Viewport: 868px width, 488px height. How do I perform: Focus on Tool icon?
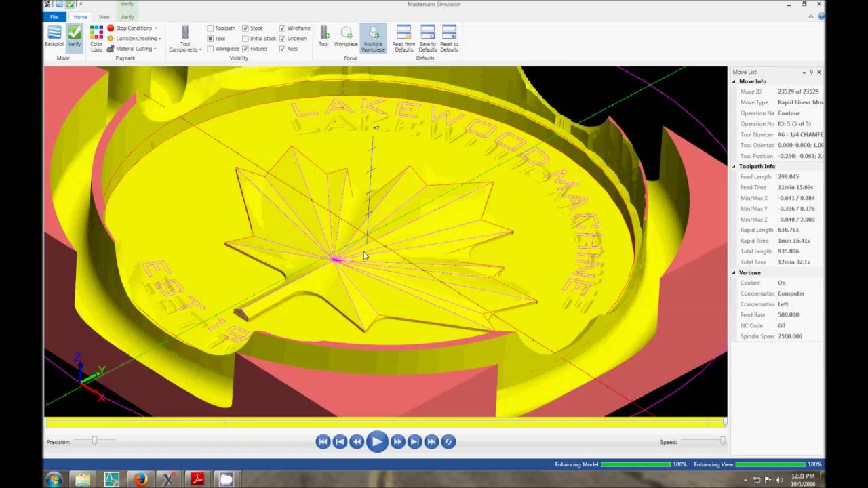pos(323,37)
